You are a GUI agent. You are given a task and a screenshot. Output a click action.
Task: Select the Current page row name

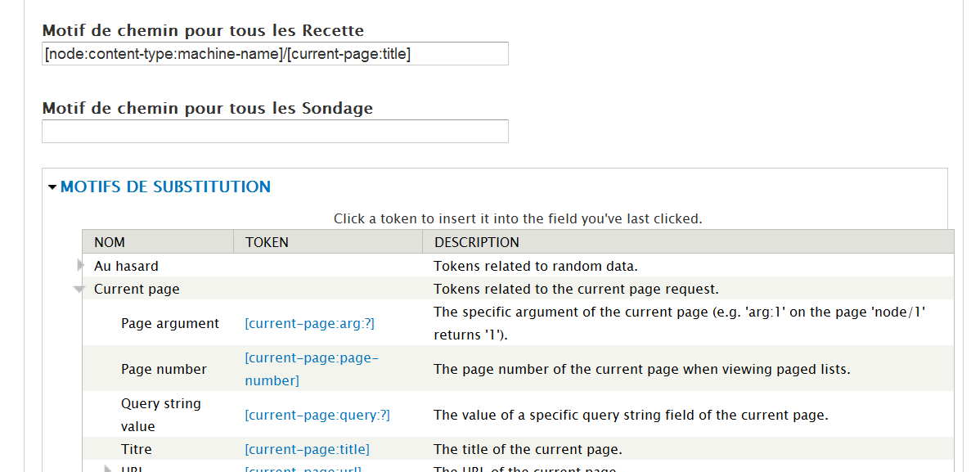coord(137,289)
